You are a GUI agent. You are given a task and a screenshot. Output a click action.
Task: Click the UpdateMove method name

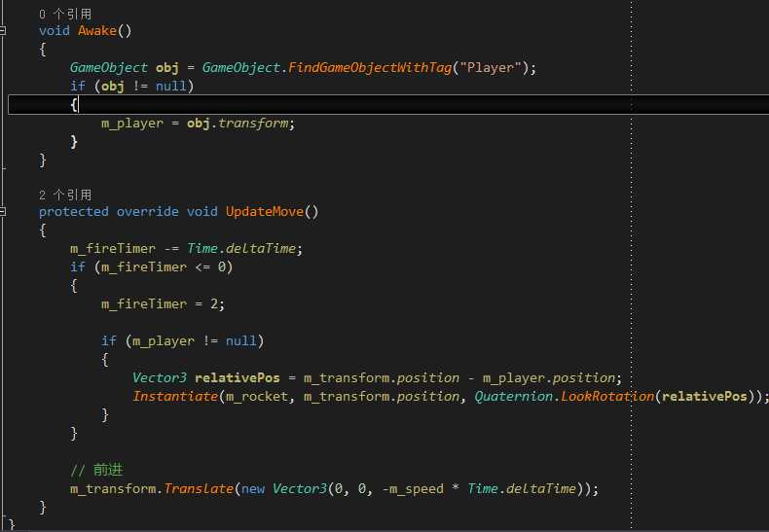tap(265, 212)
